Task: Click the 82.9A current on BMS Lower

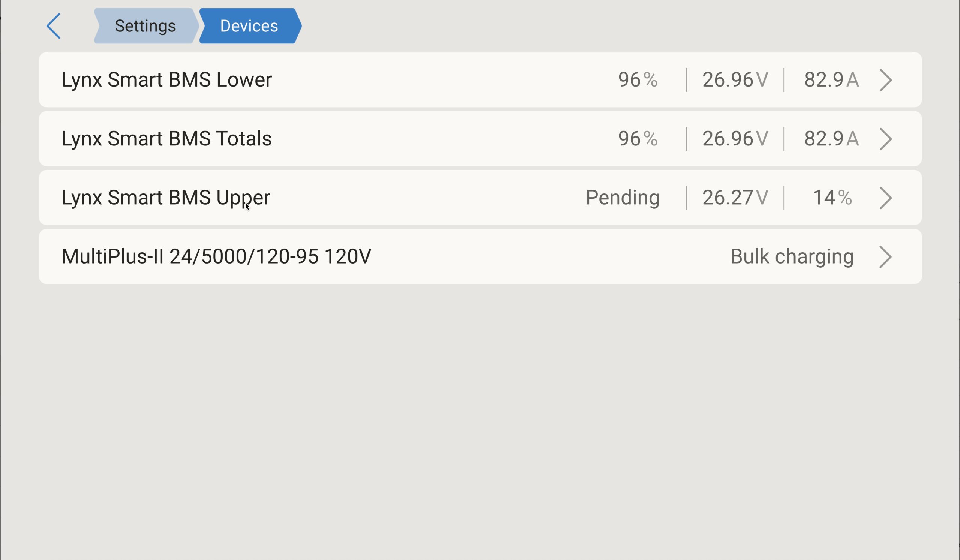Action: pyautogui.click(x=832, y=80)
